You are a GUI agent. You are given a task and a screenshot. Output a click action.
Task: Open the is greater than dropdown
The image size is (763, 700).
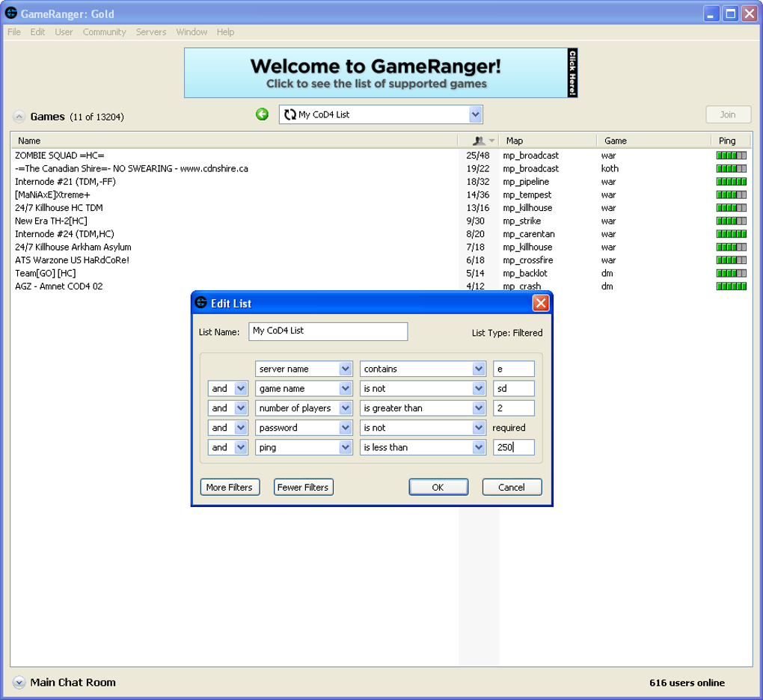point(479,408)
